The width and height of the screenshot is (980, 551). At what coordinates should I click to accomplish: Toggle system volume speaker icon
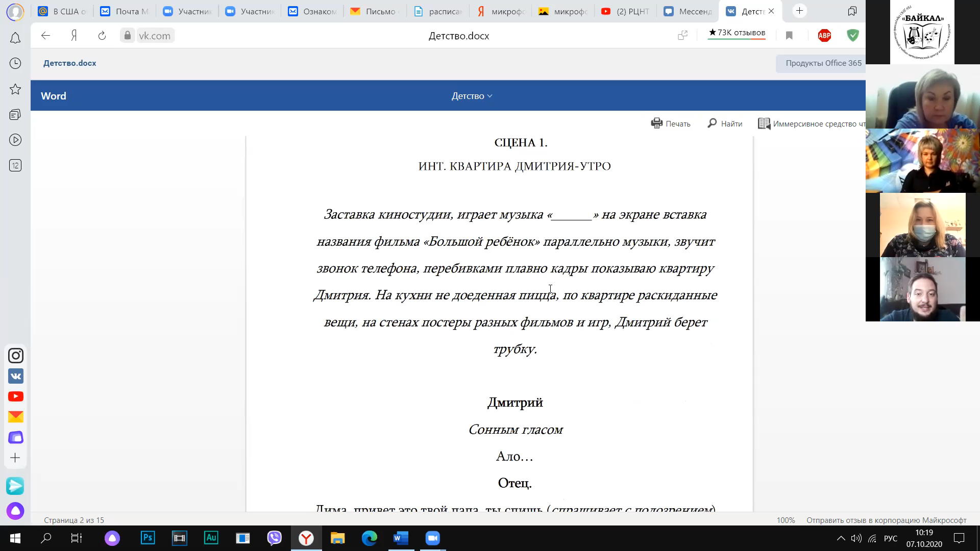pos(856,538)
